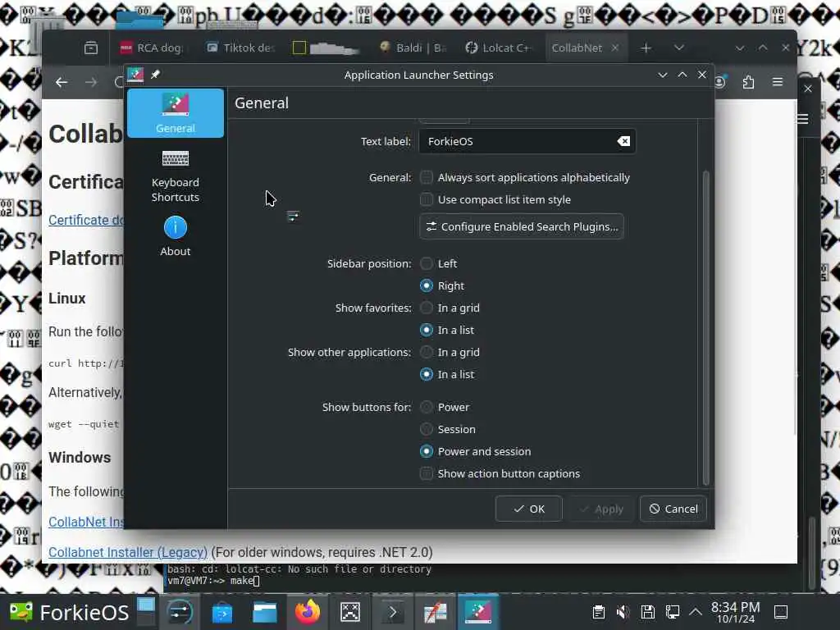Switch to Baldi tab
The image size is (840, 630).
(x=413, y=48)
